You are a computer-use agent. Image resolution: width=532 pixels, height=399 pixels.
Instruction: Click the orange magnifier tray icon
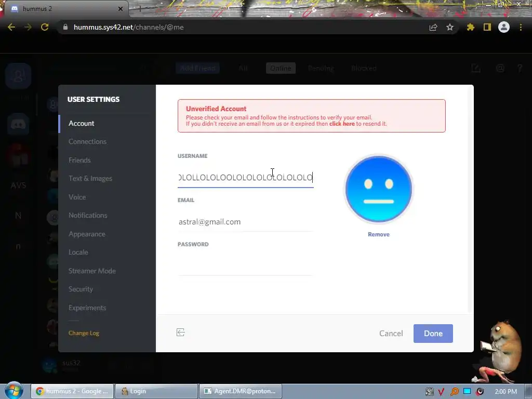pyautogui.click(x=454, y=392)
